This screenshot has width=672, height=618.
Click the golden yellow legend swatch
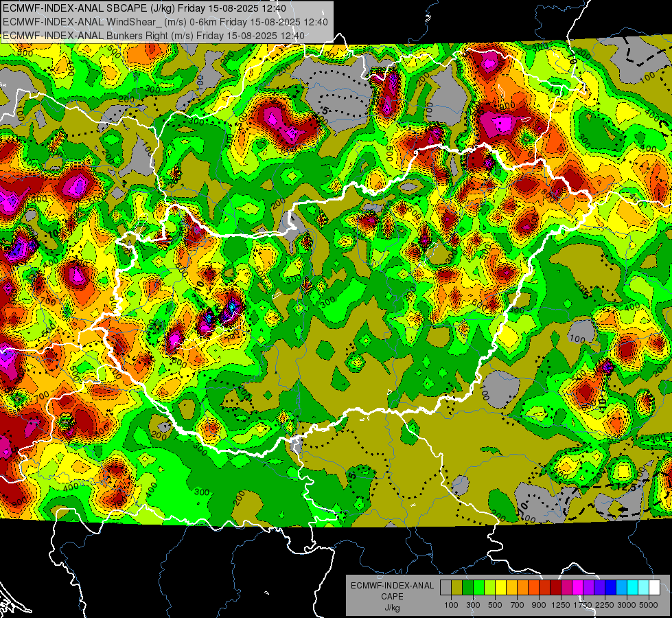coord(511,588)
